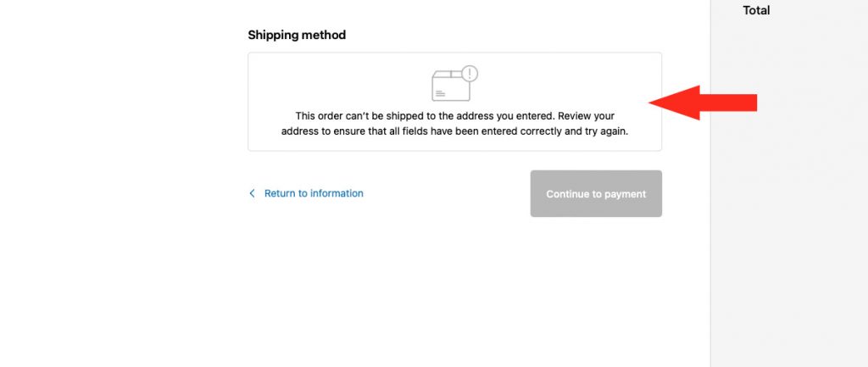Click the word "payment" on the gray button
This screenshot has width=868, height=367.
[625, 194]
